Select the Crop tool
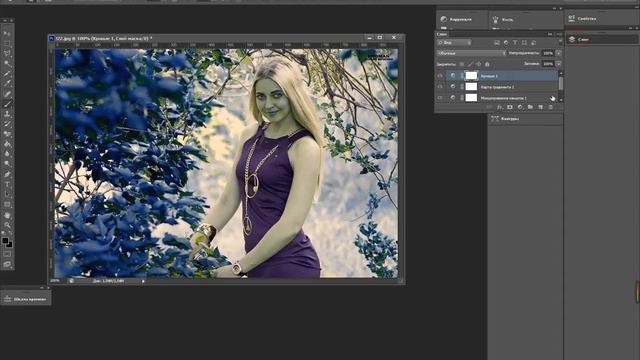The height and width of the screenshot is (360, 640). click(x=7, y=74)
